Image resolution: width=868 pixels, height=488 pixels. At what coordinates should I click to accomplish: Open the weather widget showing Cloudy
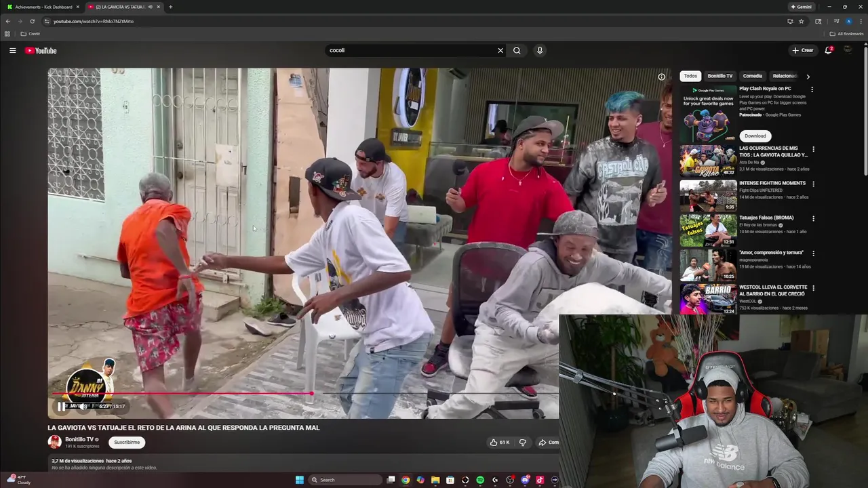coord(19,480)
